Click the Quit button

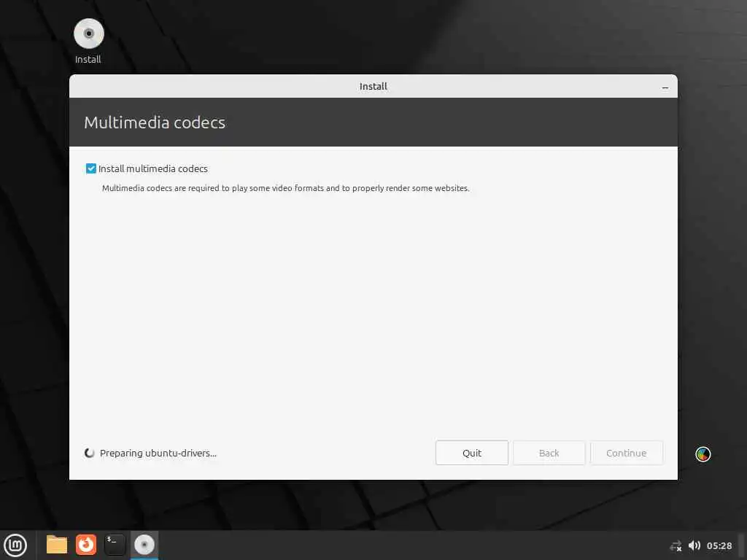tap(472, 453)
